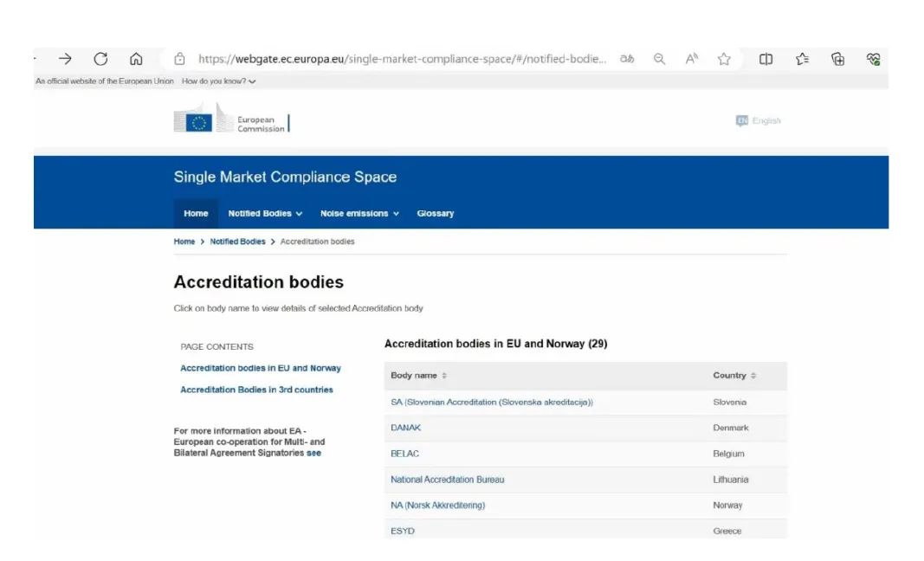Viewport: 924px width, 561px height.
Task: Click the Read Aloud icon
Action: [692, 59]
